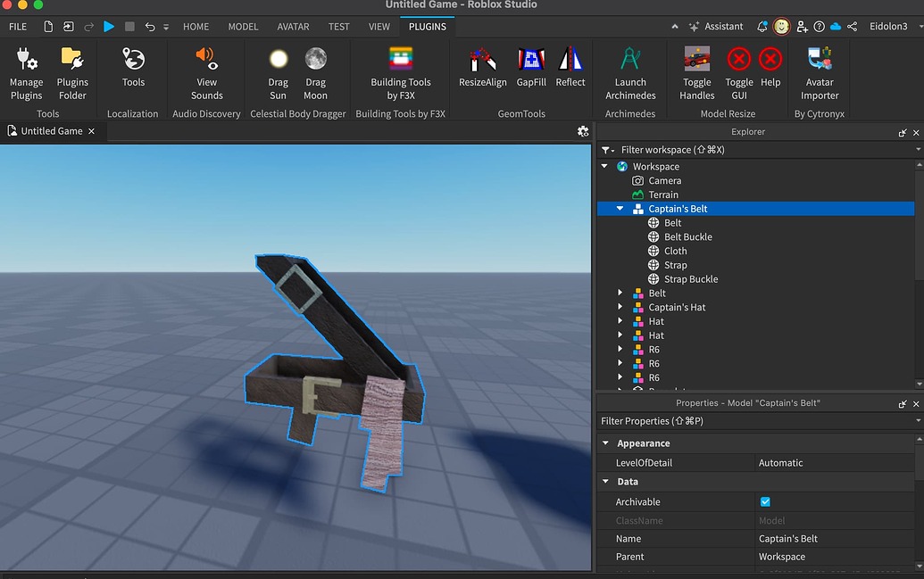Uncheck the Archivable checkbox
This screenshot has width=924, height=579.
[x=764, y=501]
